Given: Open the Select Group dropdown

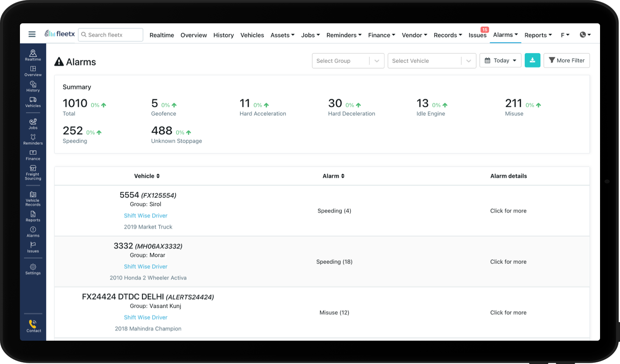Looking at the screenshot, I should [348, 61].
